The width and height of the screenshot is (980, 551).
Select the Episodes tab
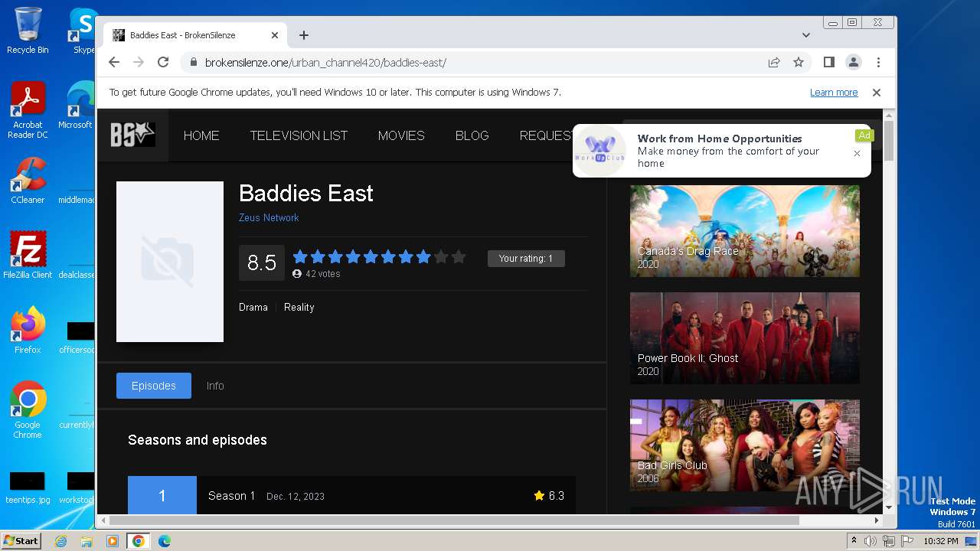click(154, 386)
